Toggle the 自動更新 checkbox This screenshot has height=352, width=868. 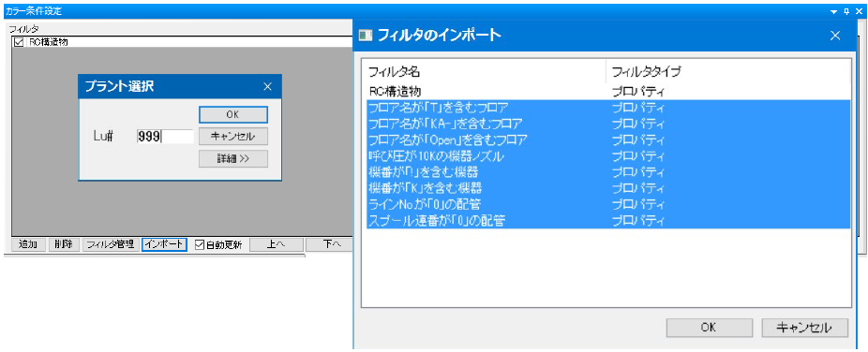201,244
